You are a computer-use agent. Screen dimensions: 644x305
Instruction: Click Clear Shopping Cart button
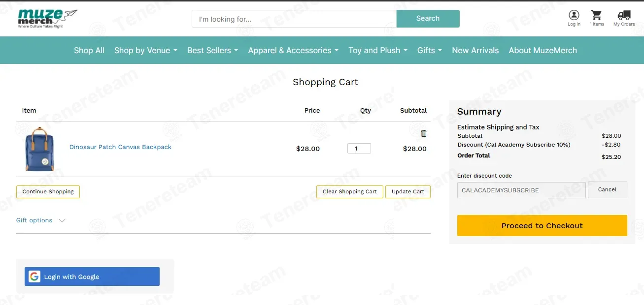pos(350,192)
